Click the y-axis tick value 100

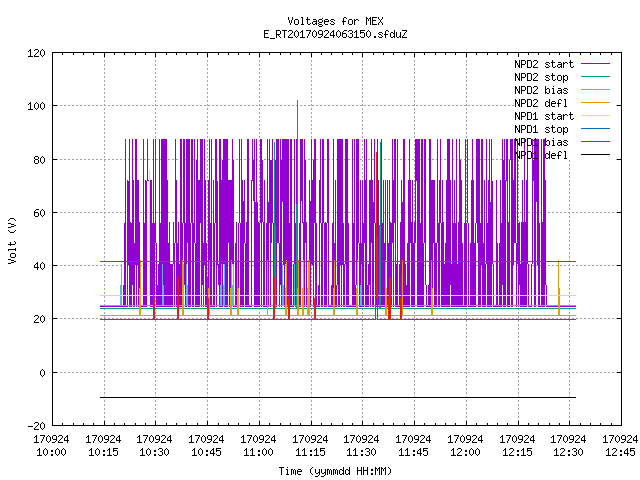tap(36, 106)
